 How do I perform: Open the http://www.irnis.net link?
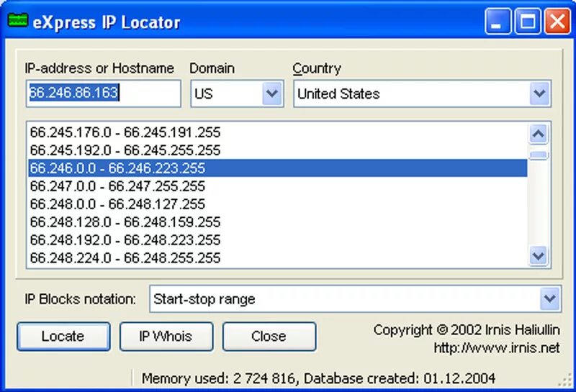tap(497, 347)
